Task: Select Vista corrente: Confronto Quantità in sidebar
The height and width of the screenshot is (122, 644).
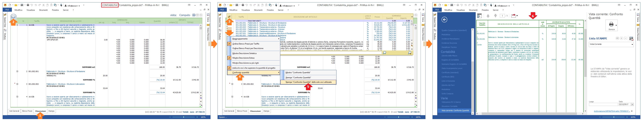Action: click(x=455, y=110)
